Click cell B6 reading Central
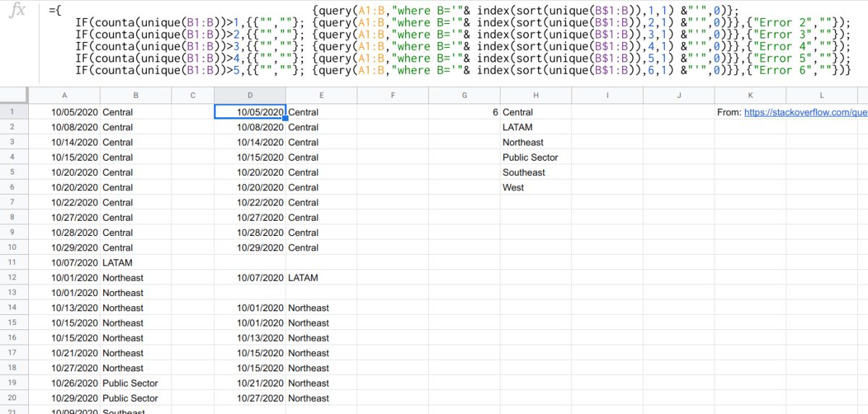The width and height of the screenshot is (868, 414). click(136, 187)
